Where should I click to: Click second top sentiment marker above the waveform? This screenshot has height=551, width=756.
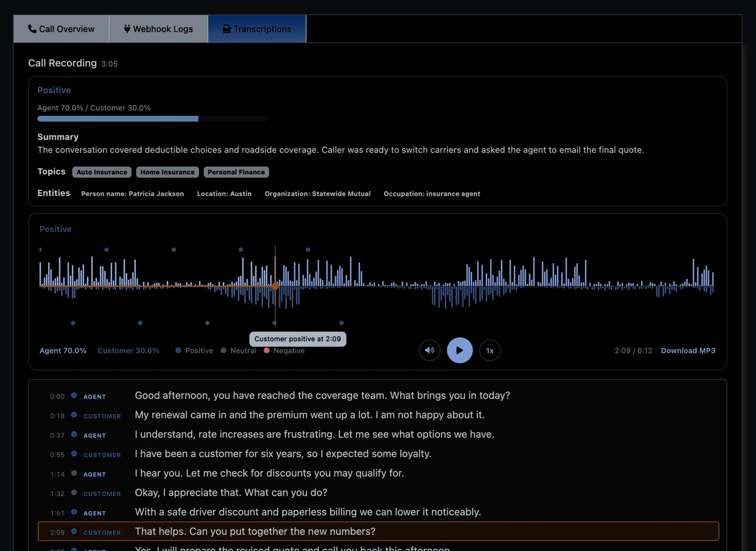tap(107, 250)
